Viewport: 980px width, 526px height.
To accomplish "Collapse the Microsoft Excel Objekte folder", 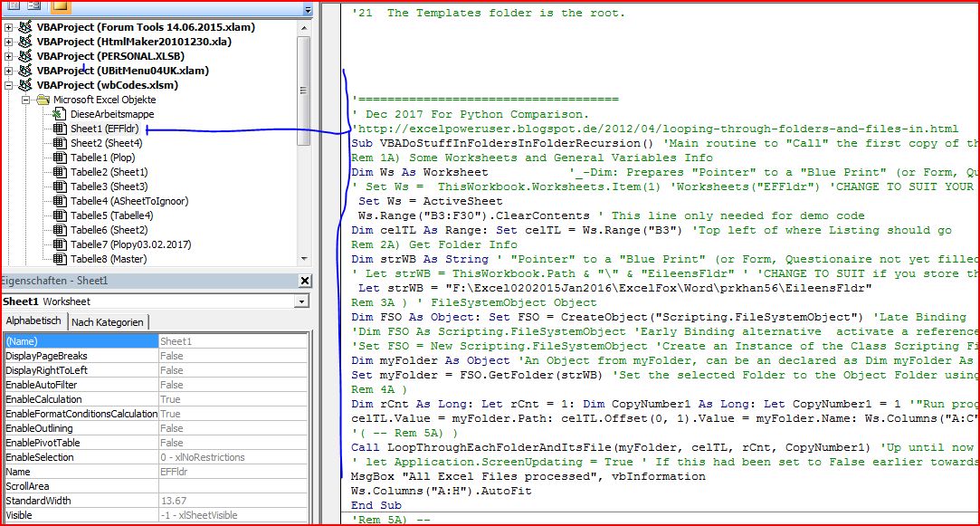I will (25, 100).
